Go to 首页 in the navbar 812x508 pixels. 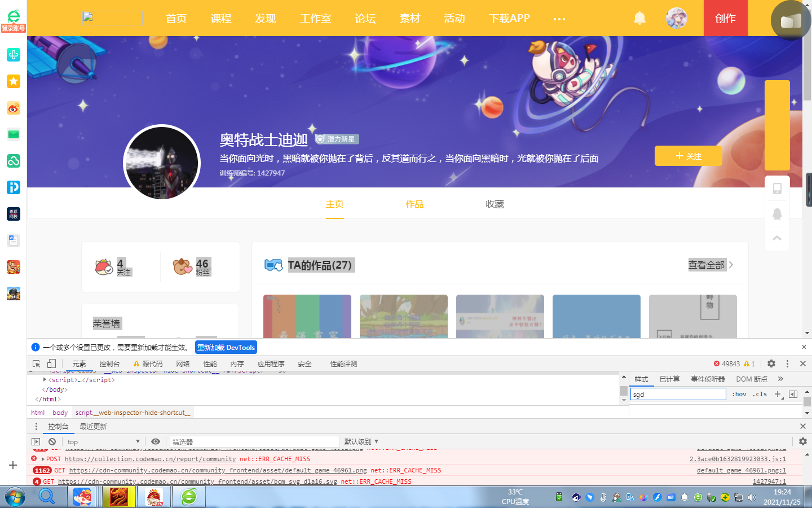[176, 19]
